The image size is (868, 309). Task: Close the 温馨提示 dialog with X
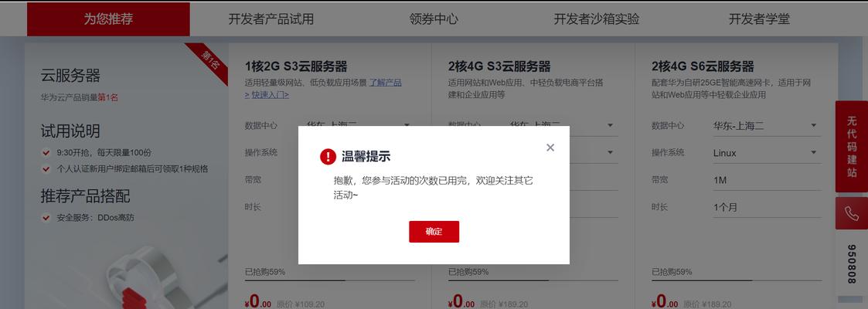point(550,148)
